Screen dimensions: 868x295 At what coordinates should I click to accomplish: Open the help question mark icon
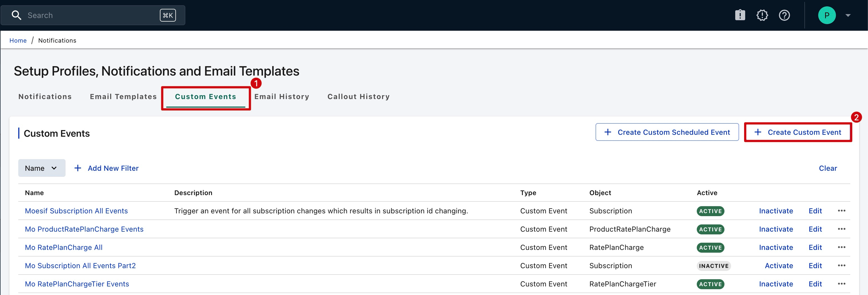[784, 15]
